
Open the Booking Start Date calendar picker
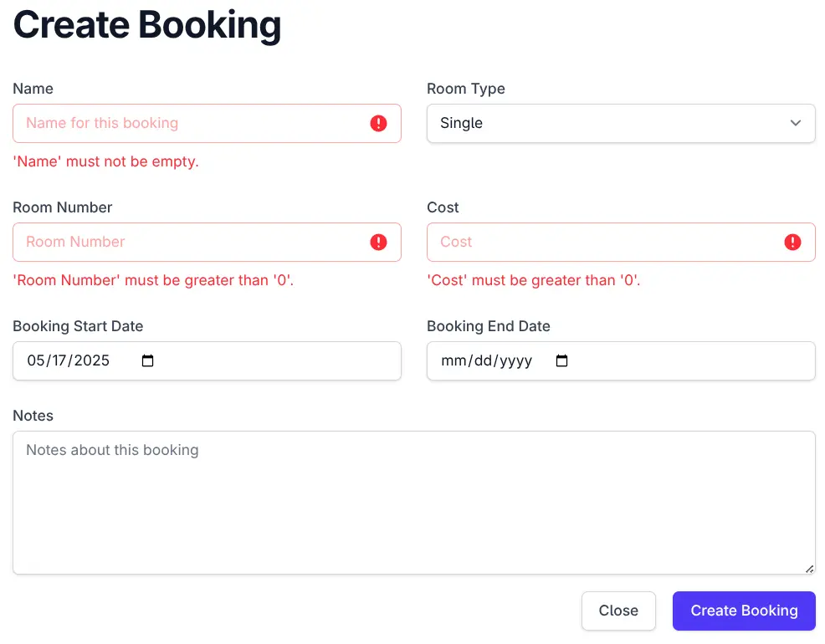click(148, 360)
